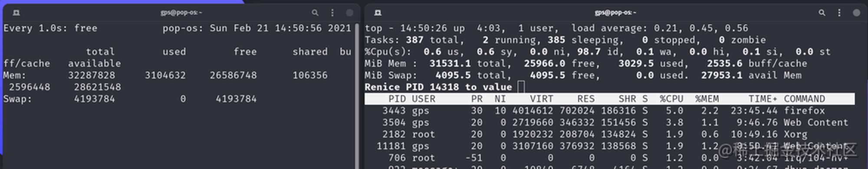
Task: Click the TIME+ column header in top
Action: [x=763, y=99]
